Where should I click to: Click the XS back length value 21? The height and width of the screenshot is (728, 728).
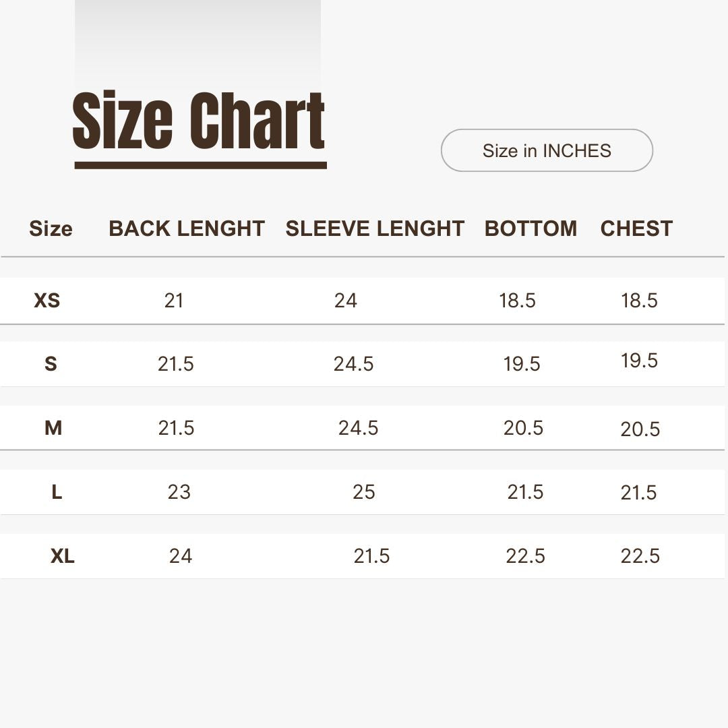tap(174, 300)
